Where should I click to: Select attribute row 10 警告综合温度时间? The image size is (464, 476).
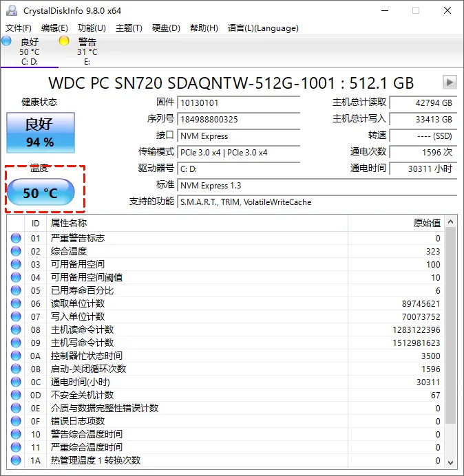pos(226,434)
